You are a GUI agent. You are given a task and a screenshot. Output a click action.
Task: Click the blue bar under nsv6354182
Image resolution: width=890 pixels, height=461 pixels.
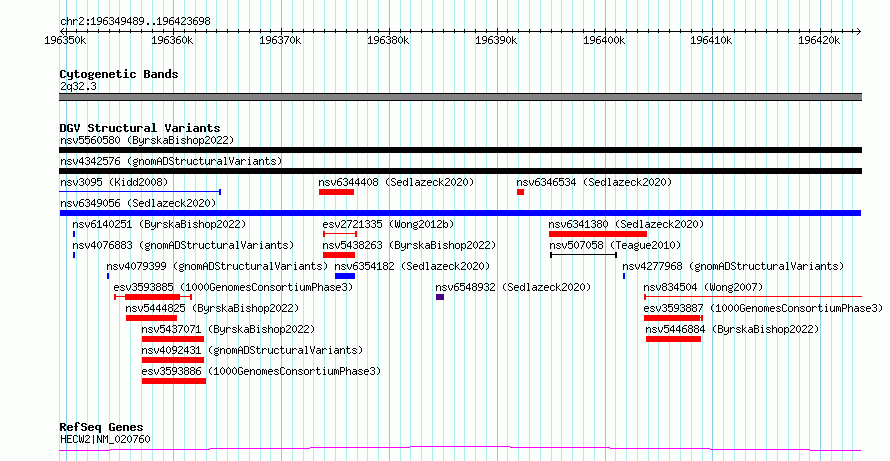pyautogui.click(x=345, y=276)
